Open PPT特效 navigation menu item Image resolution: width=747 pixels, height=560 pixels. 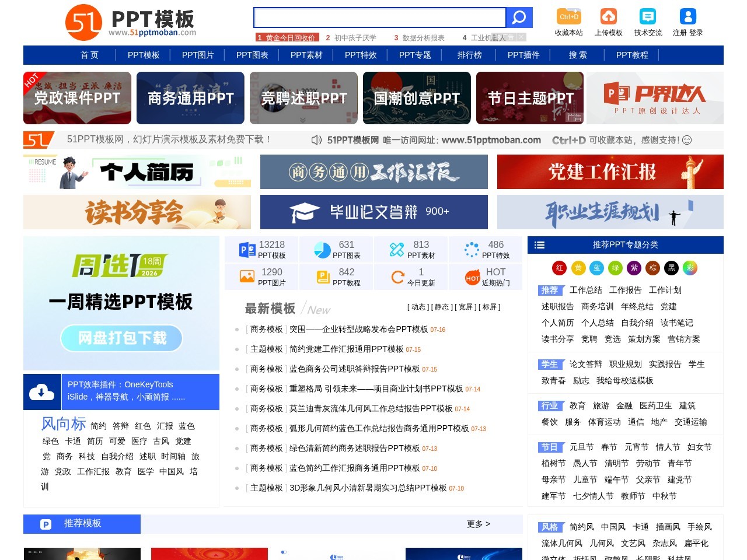(361, 55)
